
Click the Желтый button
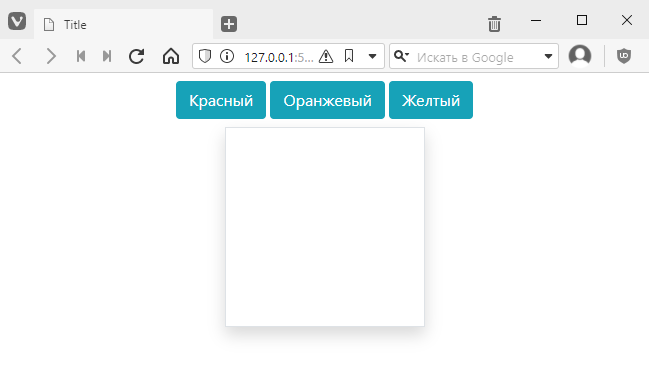431,100
